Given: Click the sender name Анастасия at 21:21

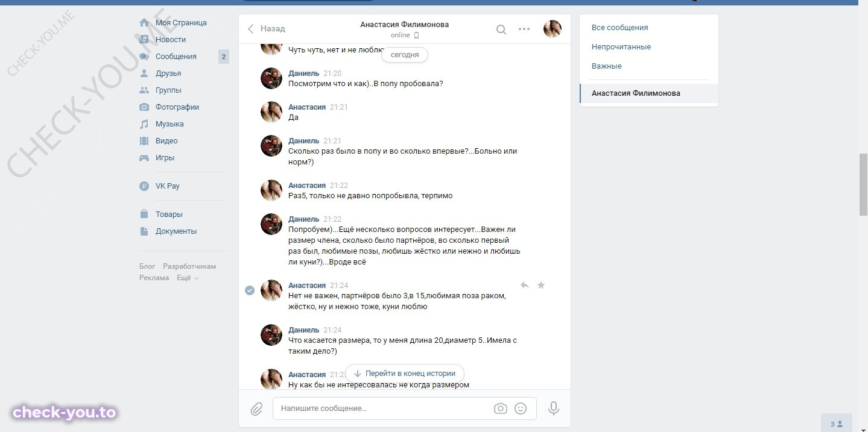Looking at the screenshot, I should pyautogui.click(x=307, y=107).
